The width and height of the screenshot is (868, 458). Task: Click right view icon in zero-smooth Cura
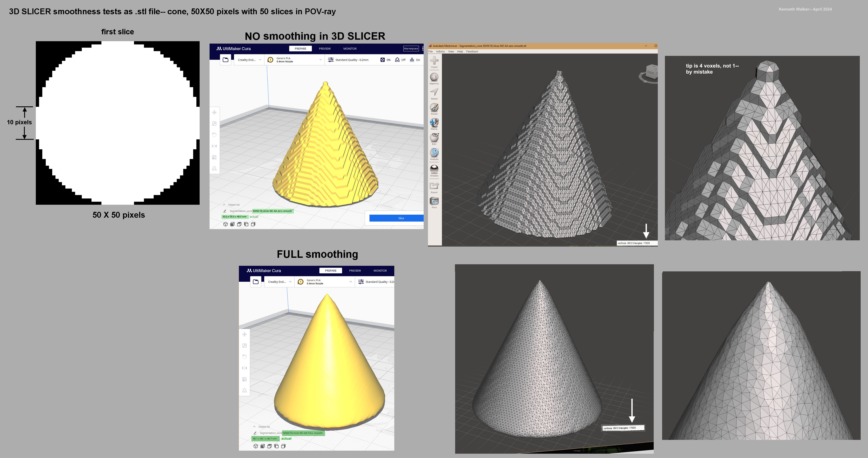(253, 224)
